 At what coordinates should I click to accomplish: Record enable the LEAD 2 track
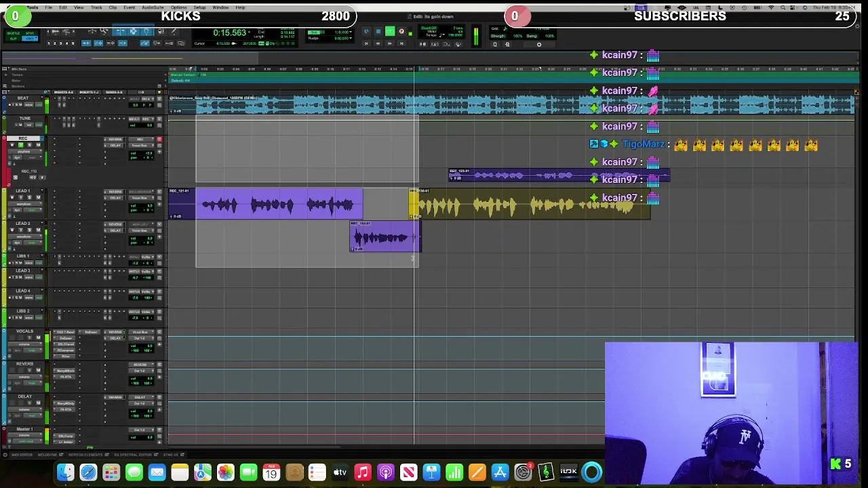(12, 230)
